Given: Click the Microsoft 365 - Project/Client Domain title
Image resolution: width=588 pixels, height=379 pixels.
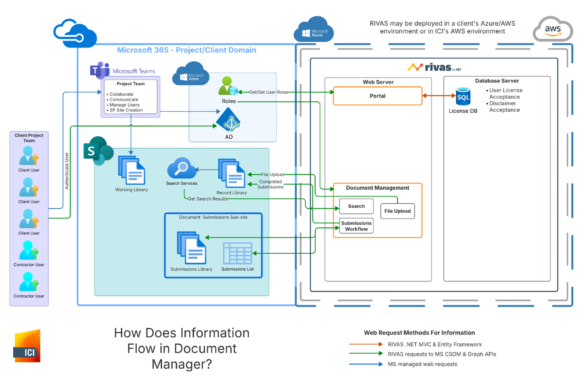Looking at the screenshot, I should click(x=186, y=50).
